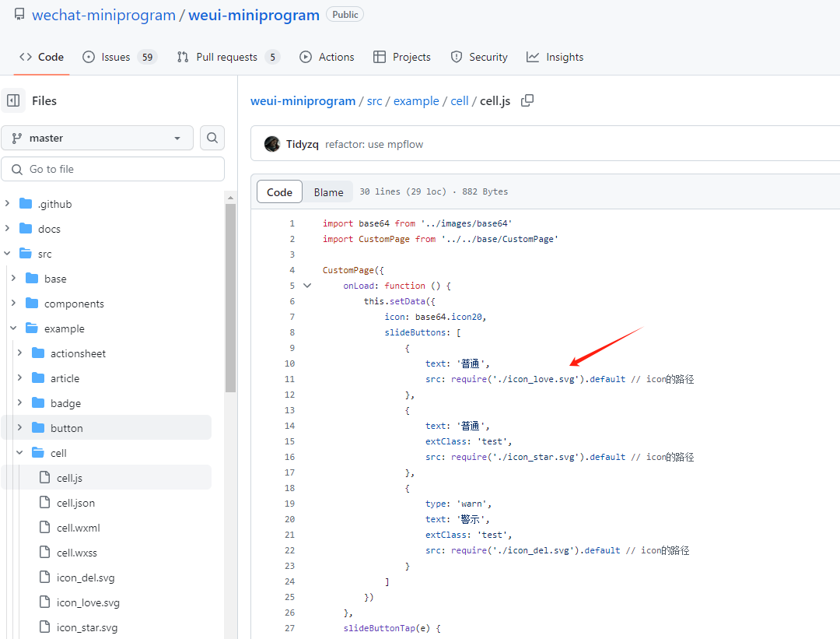Expand the docs folder chevron
The image size is (840, 639).
[x=8, y=229]
